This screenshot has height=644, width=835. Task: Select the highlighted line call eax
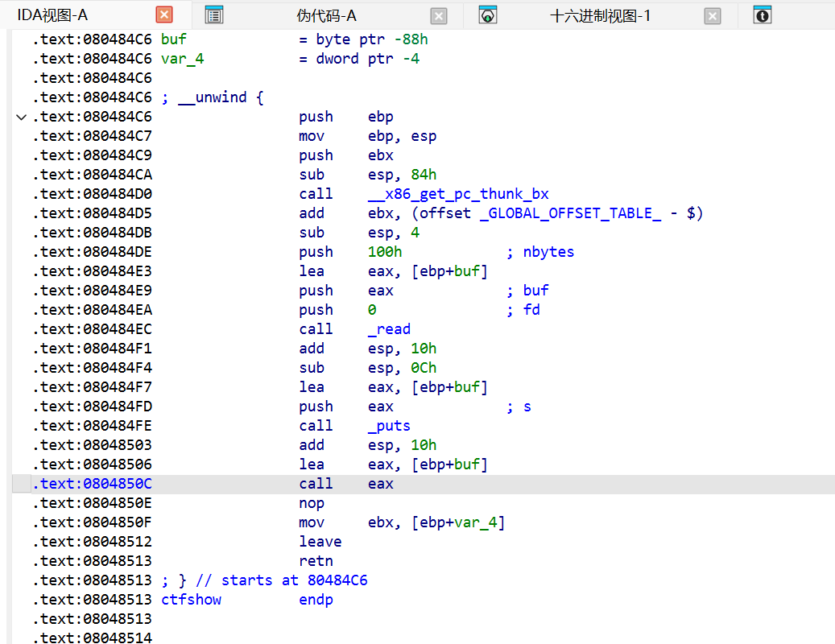click(424, 484)
